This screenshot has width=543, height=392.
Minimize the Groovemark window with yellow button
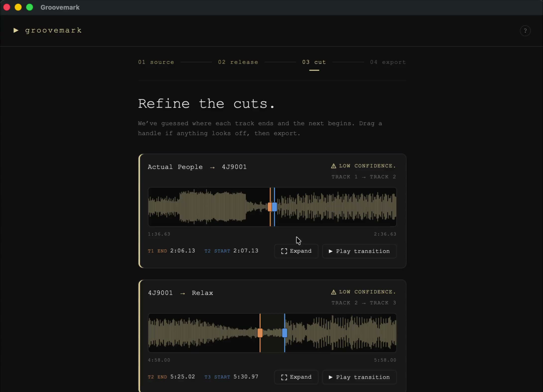(18, 7)
